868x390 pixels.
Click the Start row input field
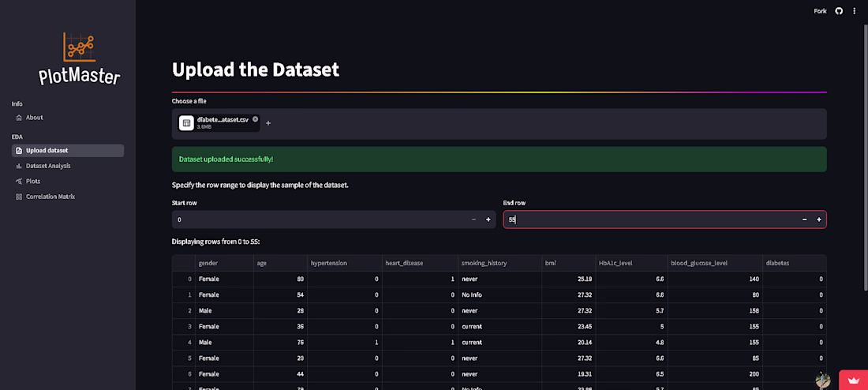click(319, 219)
